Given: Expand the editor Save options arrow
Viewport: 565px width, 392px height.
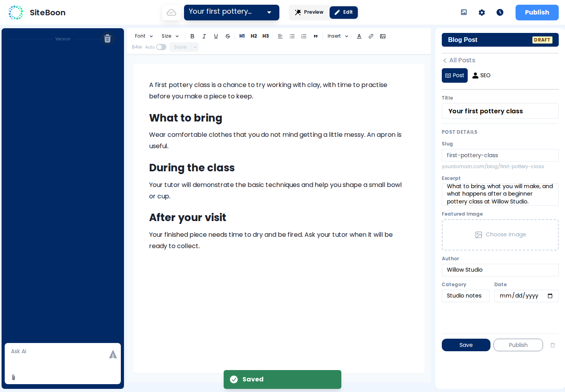Looking at the screenshot, I should (195, 47).
